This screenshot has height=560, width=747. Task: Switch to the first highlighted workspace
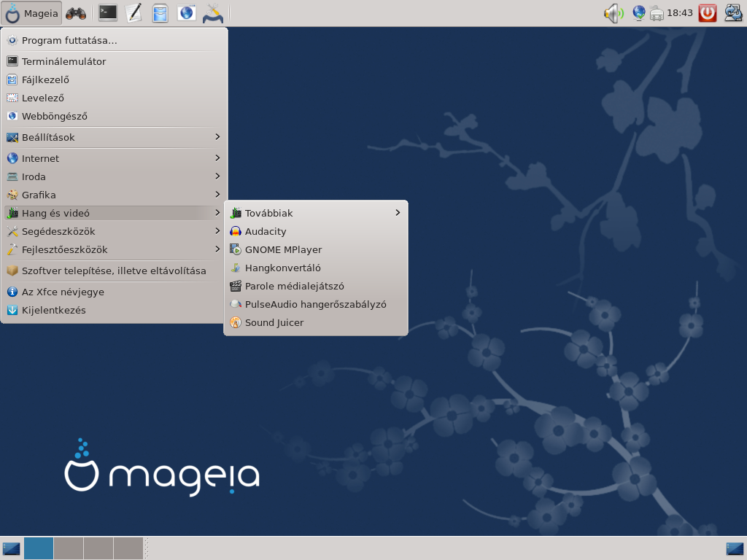[x=39, y=548]
